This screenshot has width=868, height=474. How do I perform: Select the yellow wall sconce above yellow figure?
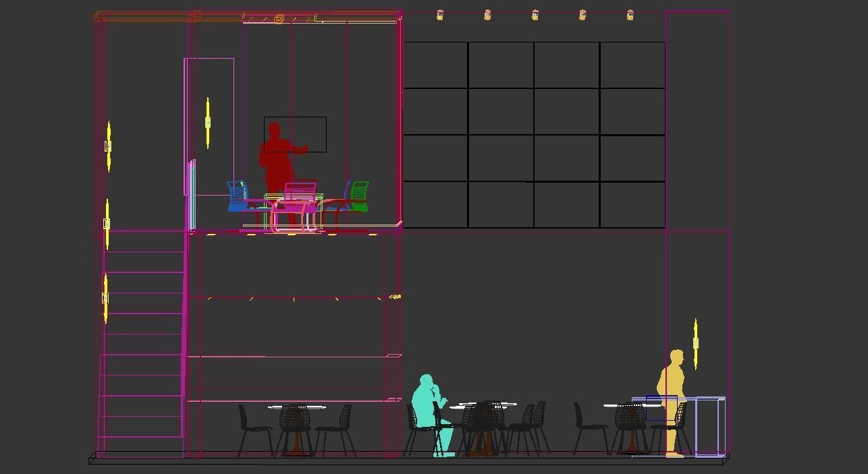pyautogui.click(x=695, y=344)
